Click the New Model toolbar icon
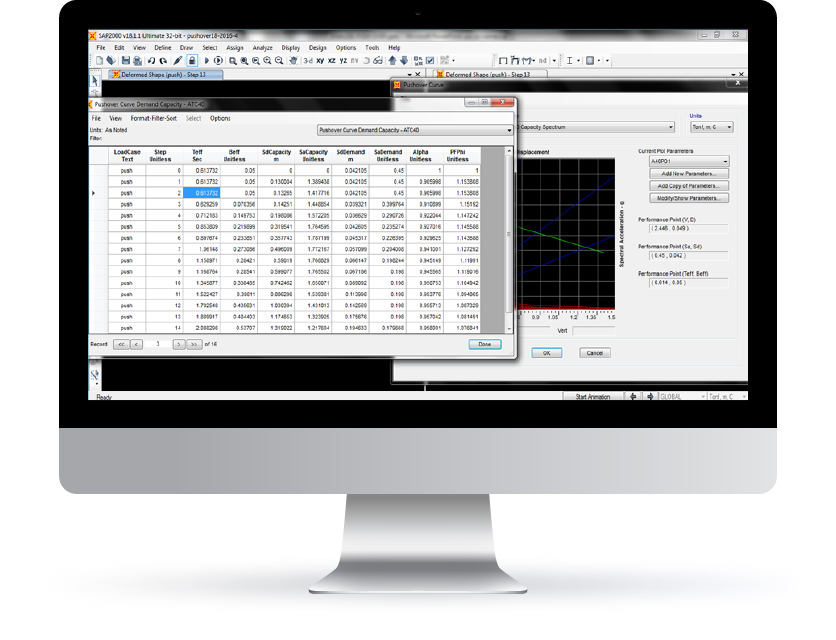This screenshot has width=836, height=640. click(x=99, y=61)
